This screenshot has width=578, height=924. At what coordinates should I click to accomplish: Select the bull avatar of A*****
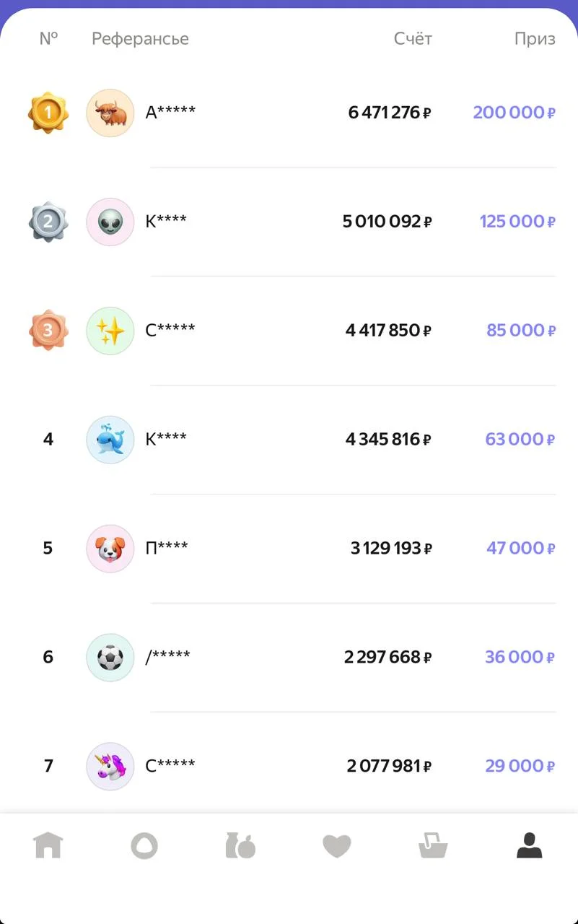coord(110,113)
